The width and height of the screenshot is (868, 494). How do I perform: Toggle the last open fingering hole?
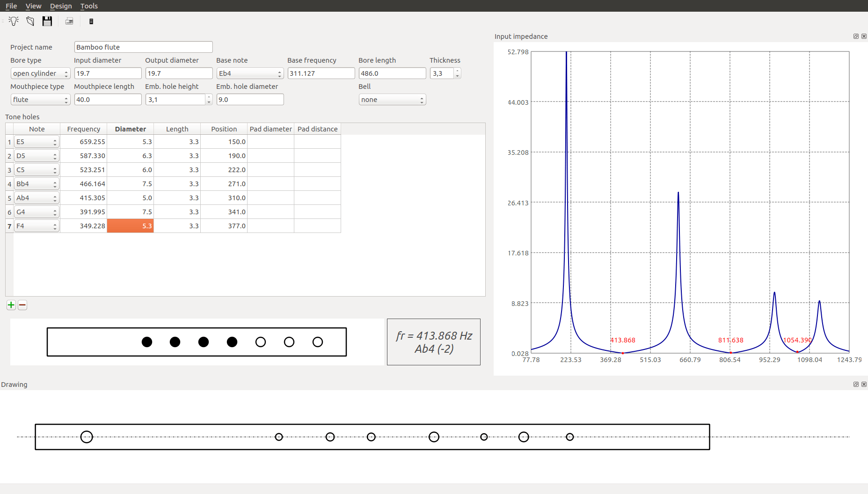pos(318,342)
